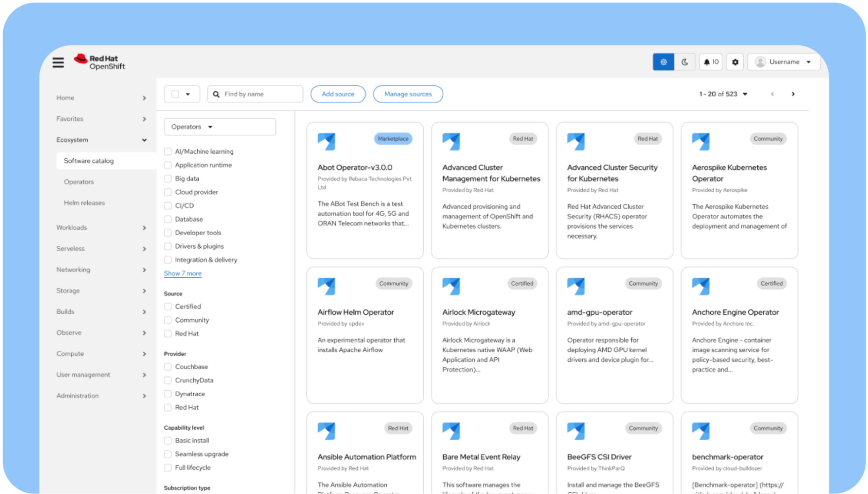The image size is (868, 494).
Task: Go to next page arrow
Action: click(793, 94)
